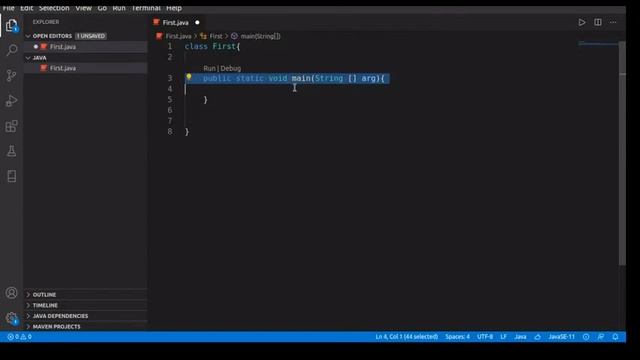Click the cursor position status entry
The image size is (640, 360).
[407, 337]
